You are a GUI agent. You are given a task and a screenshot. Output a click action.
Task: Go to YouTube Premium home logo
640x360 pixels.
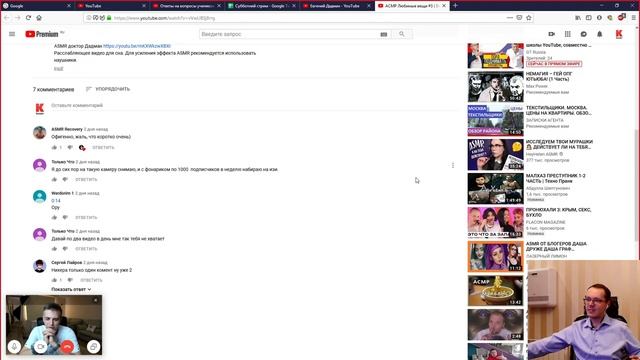[x=42, y=34]
